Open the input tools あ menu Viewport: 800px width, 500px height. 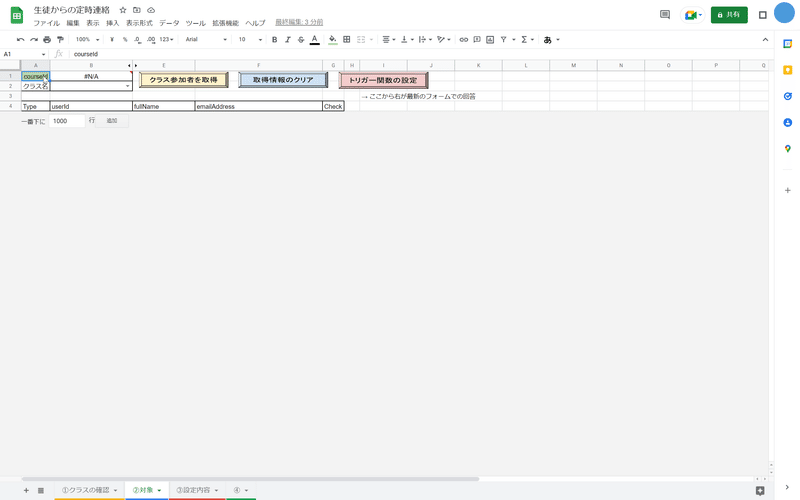pyautogui.click(x=552, y=39)
